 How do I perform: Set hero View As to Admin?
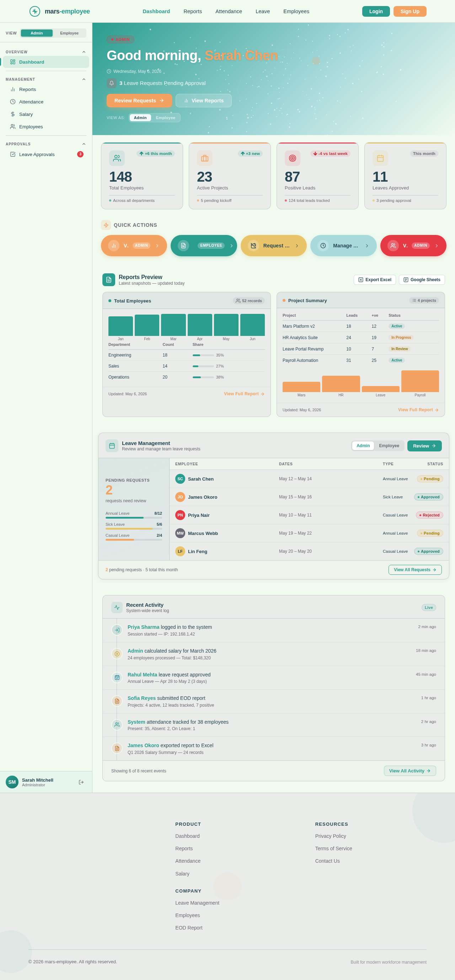[x=140, y=118]
